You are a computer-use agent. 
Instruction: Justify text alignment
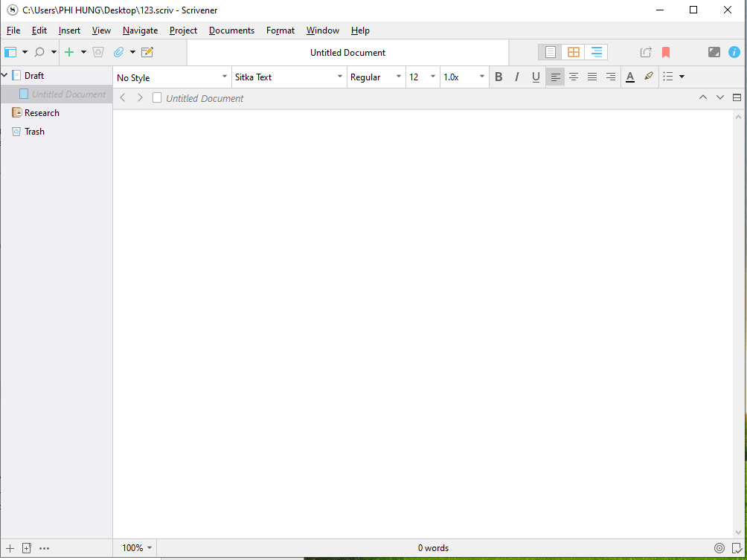tap(592, 77)
